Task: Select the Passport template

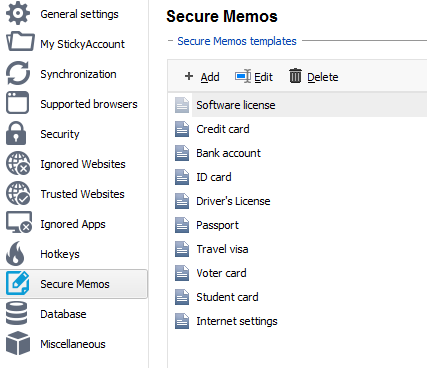Action: [x=217, y=225]
